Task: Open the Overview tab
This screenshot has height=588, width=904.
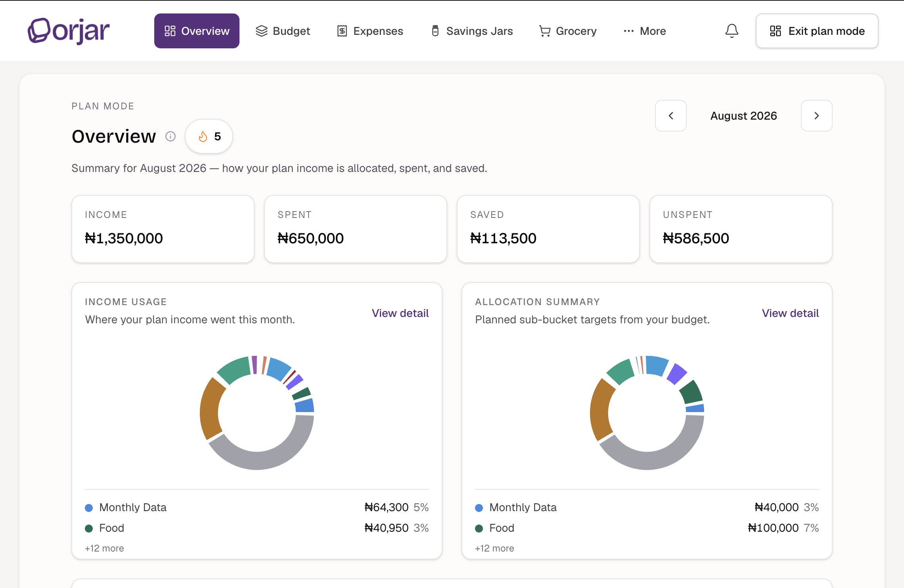Action: [197, 31]
